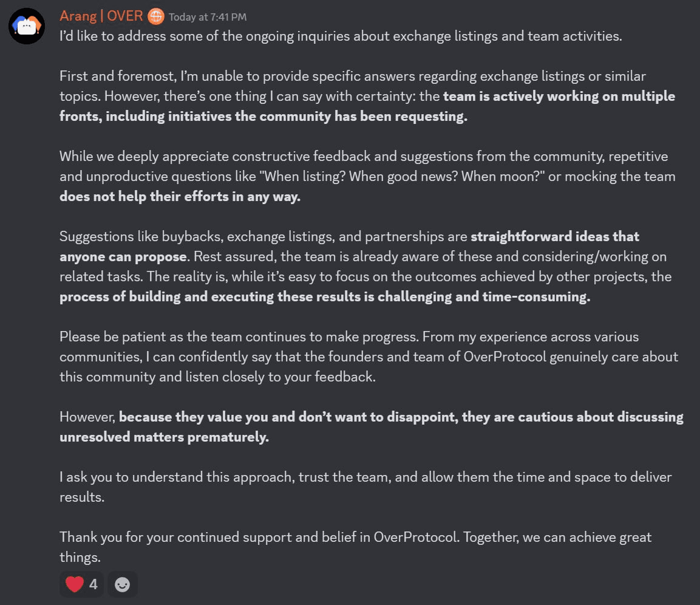Click the orange globe role badge icon
This screenshot has height=605, width=700.
coord(156,16)
